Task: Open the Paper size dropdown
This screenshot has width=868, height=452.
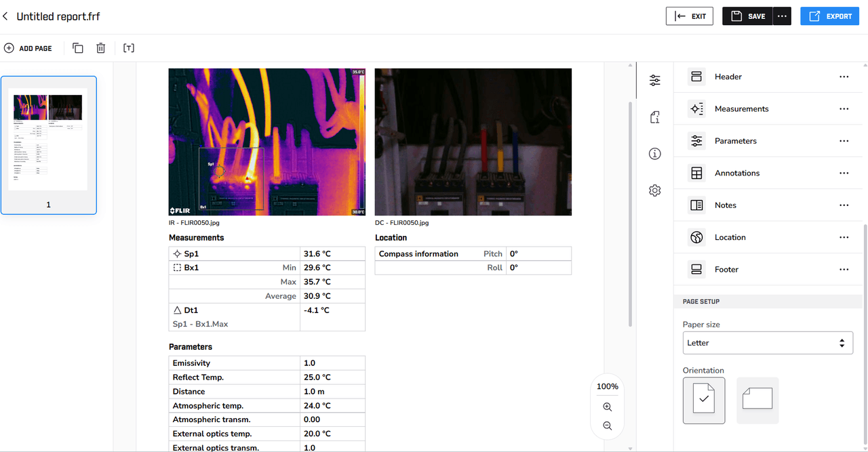Action: coord(768,342)
